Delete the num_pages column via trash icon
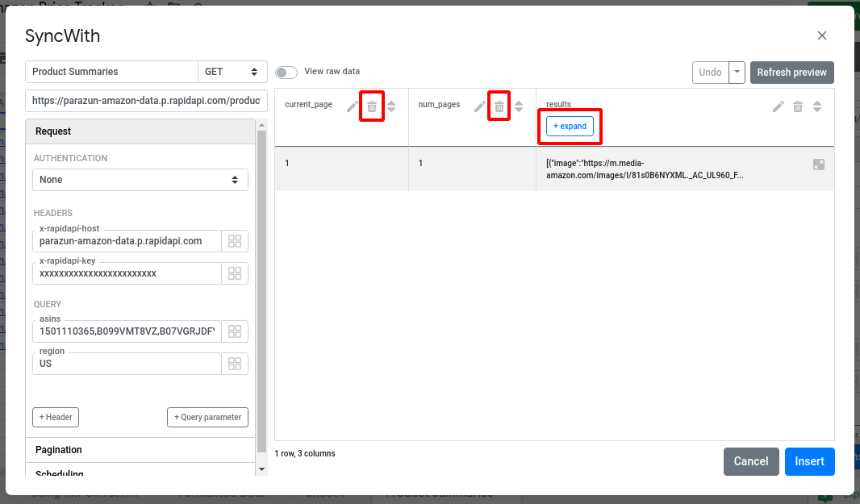The width and height of the screenshot is (860, 504). coord(499,106)
